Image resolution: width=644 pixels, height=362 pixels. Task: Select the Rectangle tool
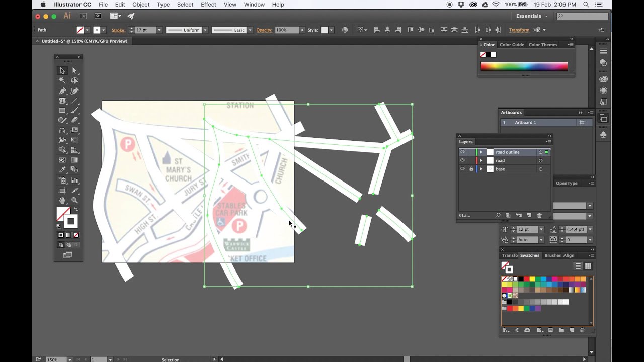pyautogui.click(x=62, y=110)
